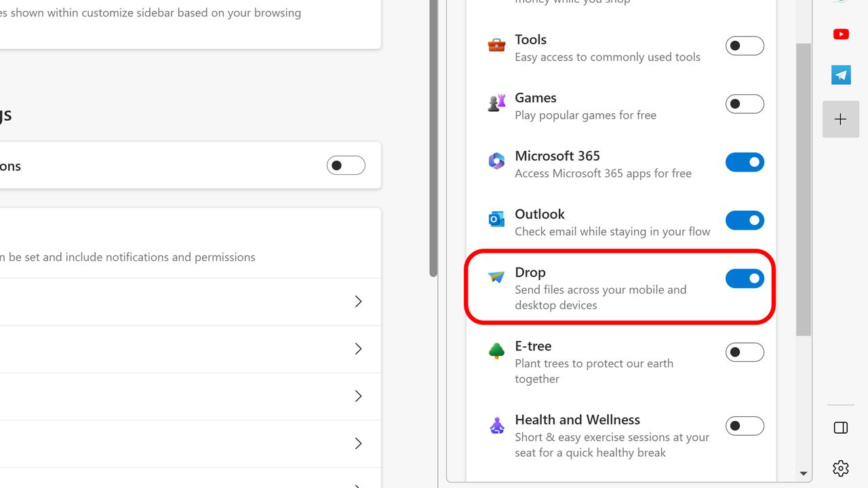
Task: Click the sidebar layout toggle icon
Action: [x=841, y=428]
